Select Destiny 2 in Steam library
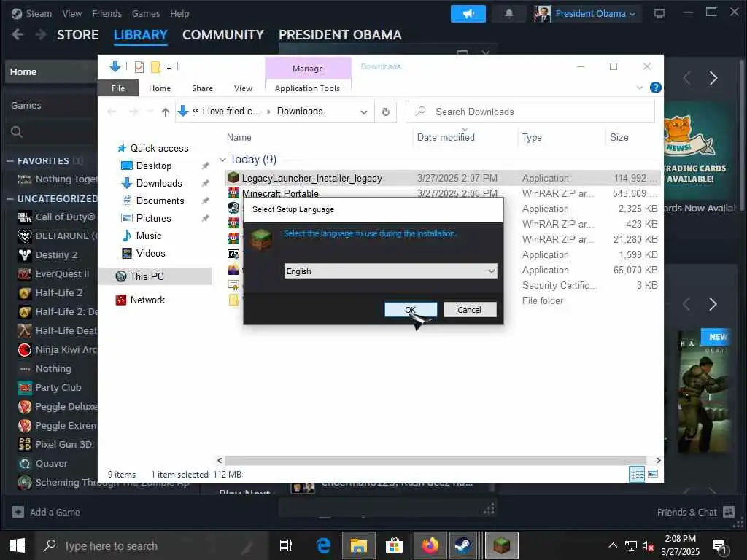Screen dimensions: 747x560 [x=56, y=254]
